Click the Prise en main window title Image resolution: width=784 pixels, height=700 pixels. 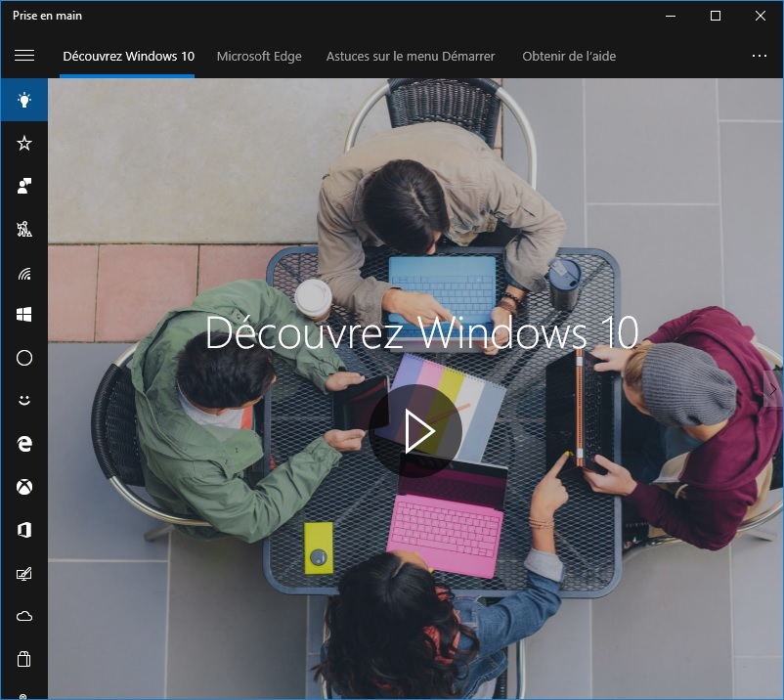48,16
